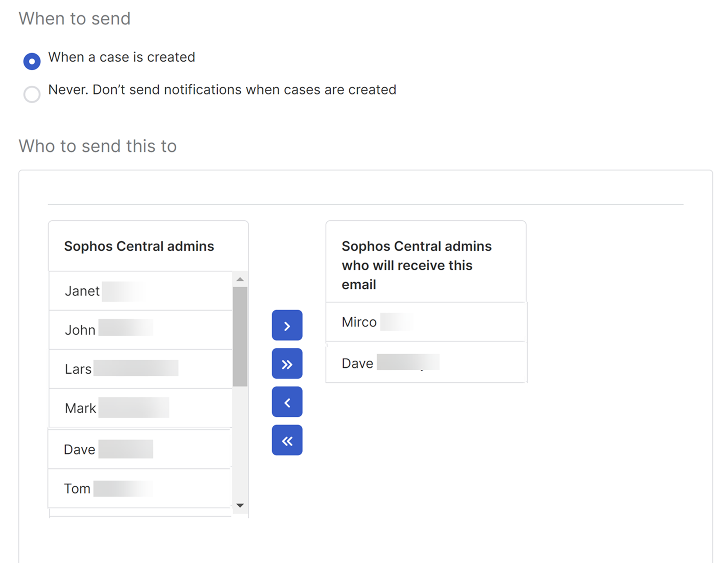
Task: Click the 'When a case is created' label text
Action: (121, 57)
